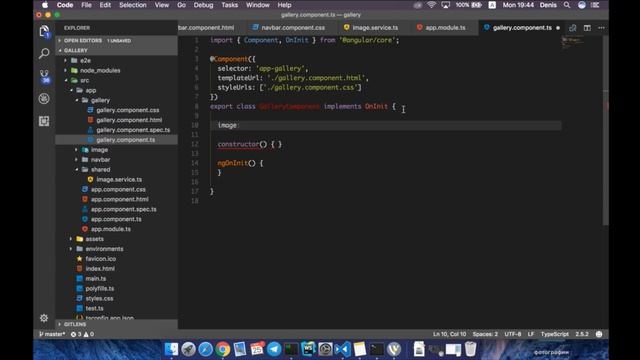The height and width of the screenshot is (360, 640).
Task: Click UTF-8 encoding in status bar
Action: (x=513, y=334)
